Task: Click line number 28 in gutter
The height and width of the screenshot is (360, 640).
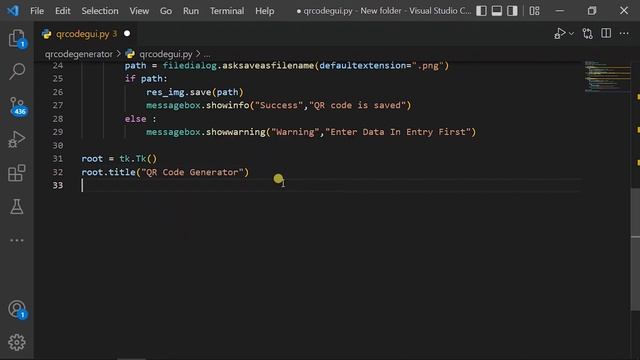Action: 58,119
